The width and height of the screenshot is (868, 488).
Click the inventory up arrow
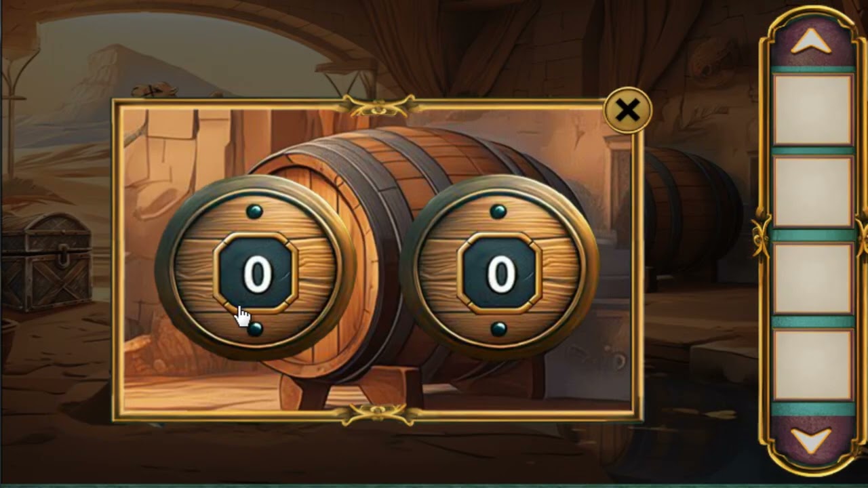[812, 42]
